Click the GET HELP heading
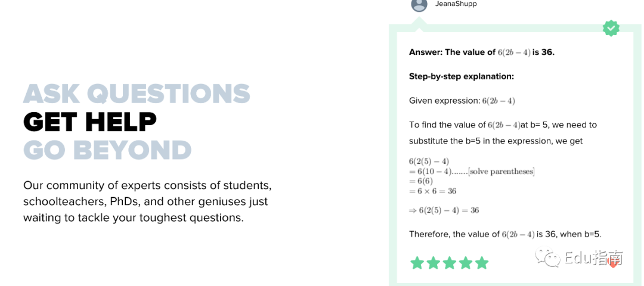 coord(90,122)
